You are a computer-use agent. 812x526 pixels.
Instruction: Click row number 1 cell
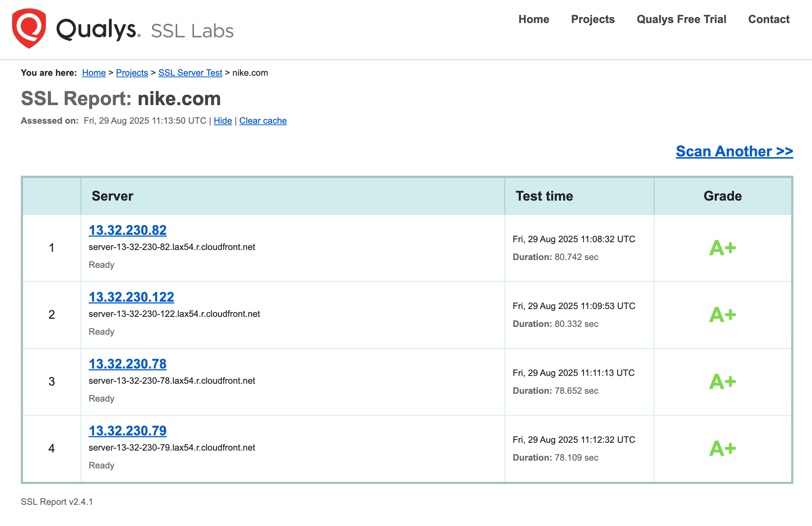coord(52,248)
